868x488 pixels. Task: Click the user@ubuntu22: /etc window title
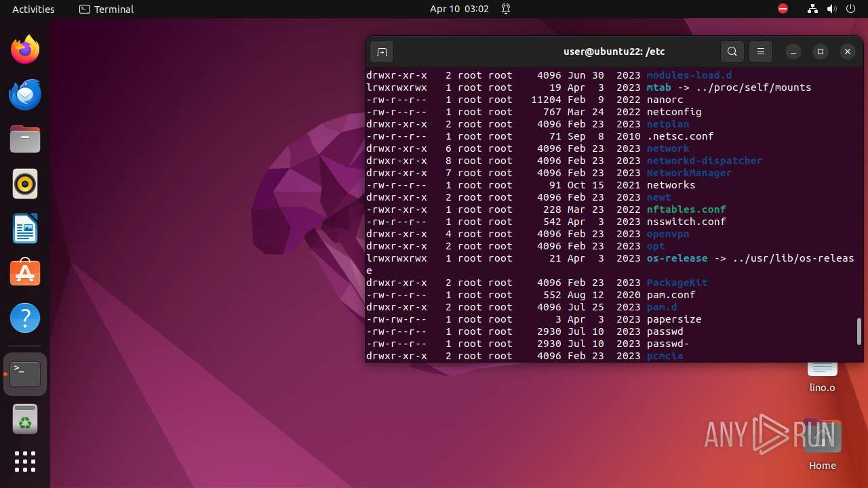click(x=614, y=52)
